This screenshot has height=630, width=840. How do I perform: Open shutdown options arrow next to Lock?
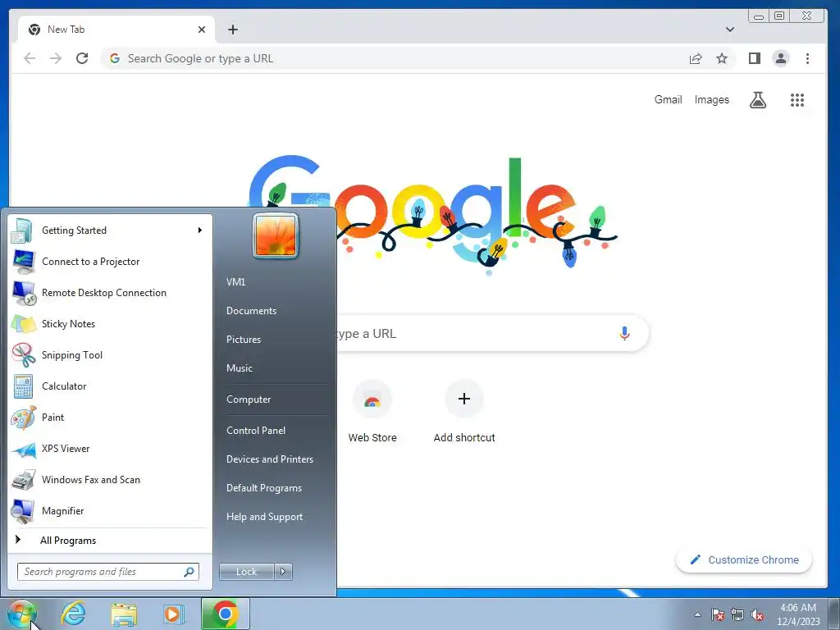(x=283, y=572)
